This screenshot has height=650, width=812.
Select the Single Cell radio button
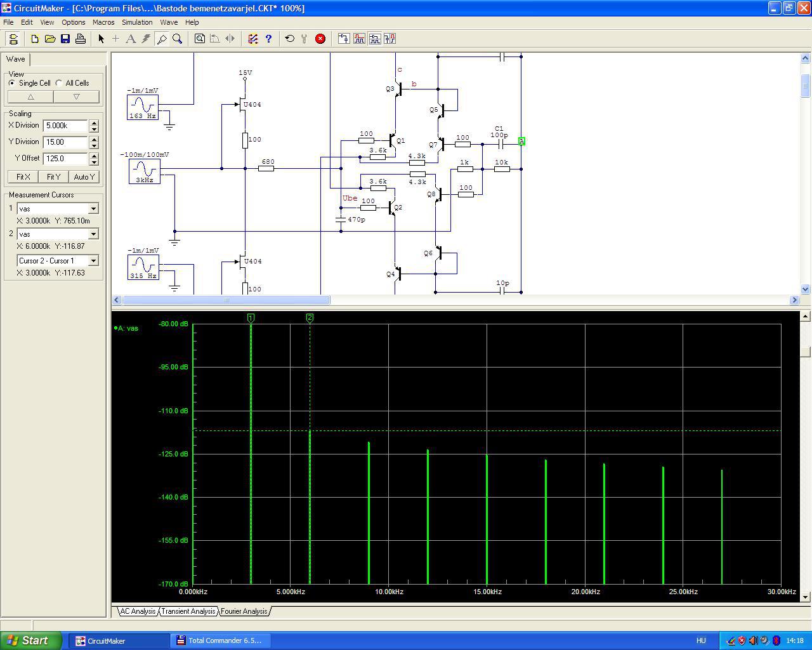[12, 83]
